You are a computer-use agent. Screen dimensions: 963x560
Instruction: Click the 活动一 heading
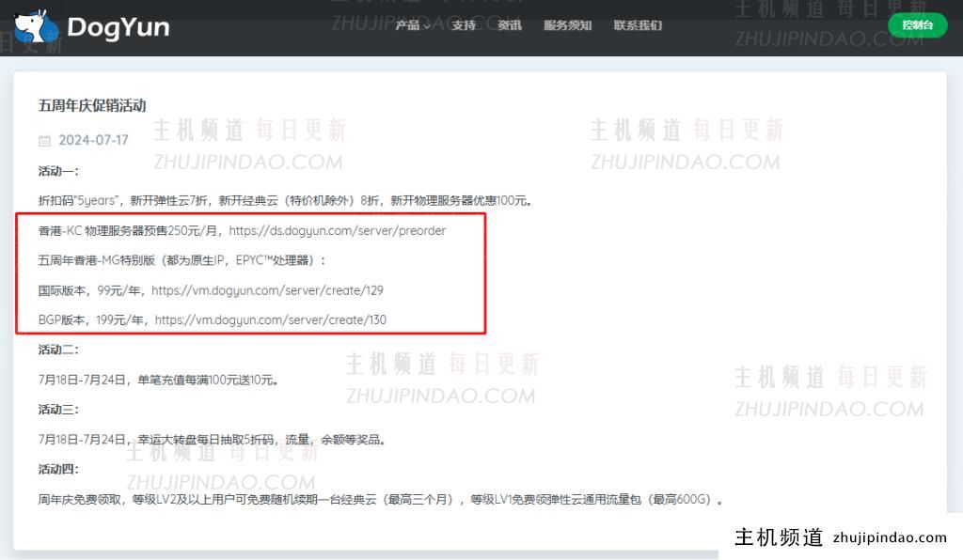click(x=58, y=171)
